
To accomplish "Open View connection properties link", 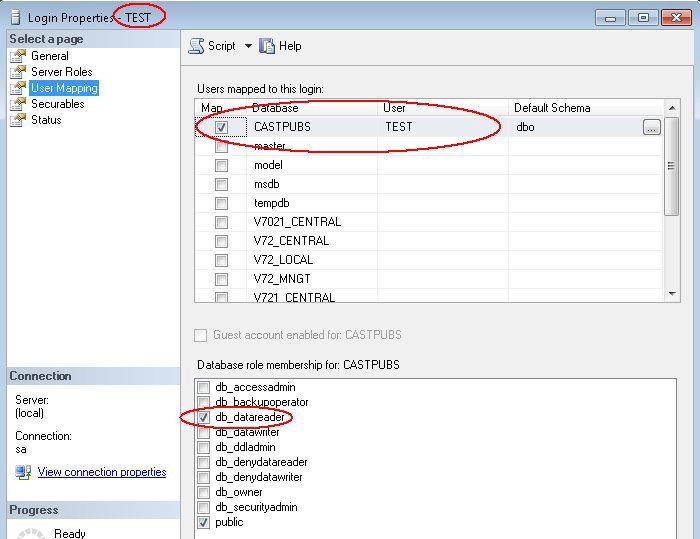I will pyautogui.click(x=102, y=472).
